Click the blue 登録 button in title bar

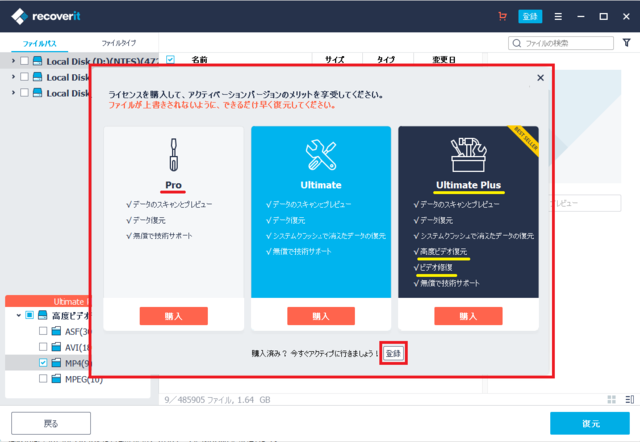530,16
